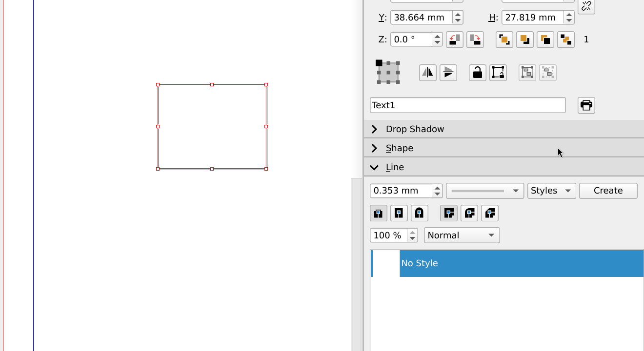Click the group items icon

pos(527,73)
